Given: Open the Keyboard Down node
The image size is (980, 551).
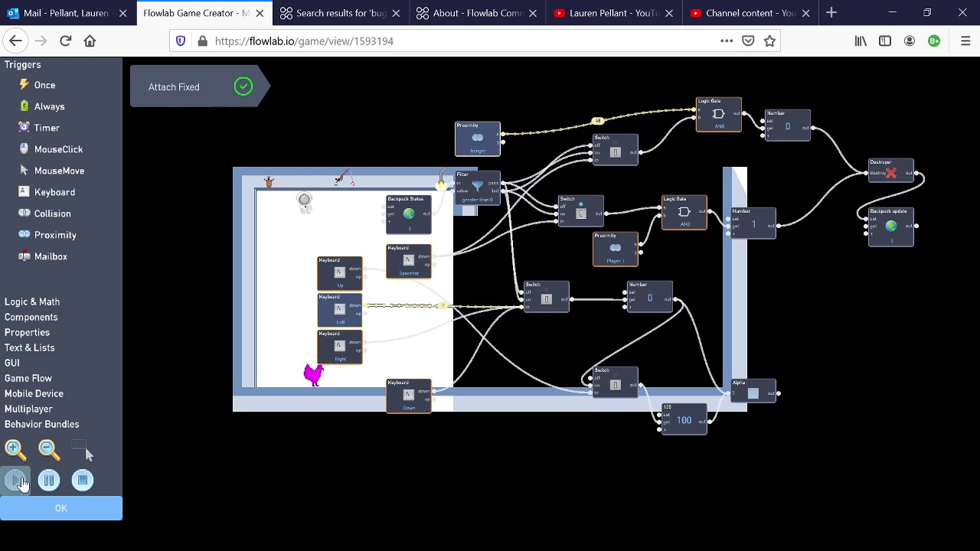Looking at the screenshot, I should point(409,396).
